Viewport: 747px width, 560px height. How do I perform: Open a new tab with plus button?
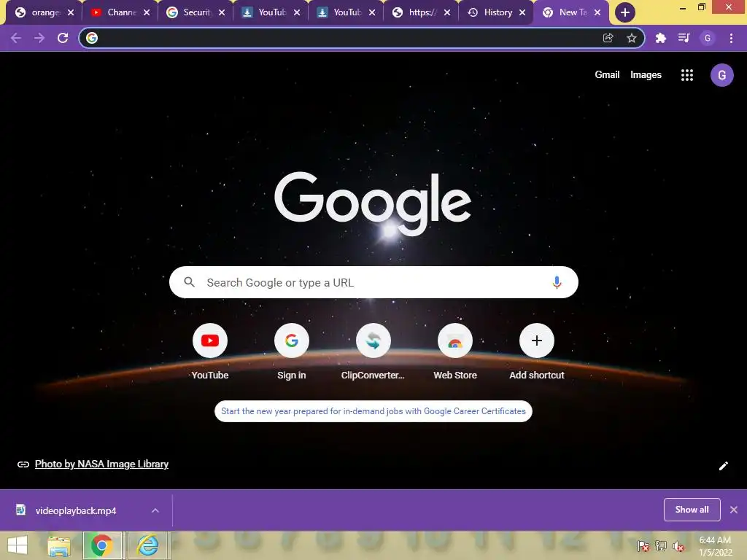pyautogui.click(x=624, y=12)
